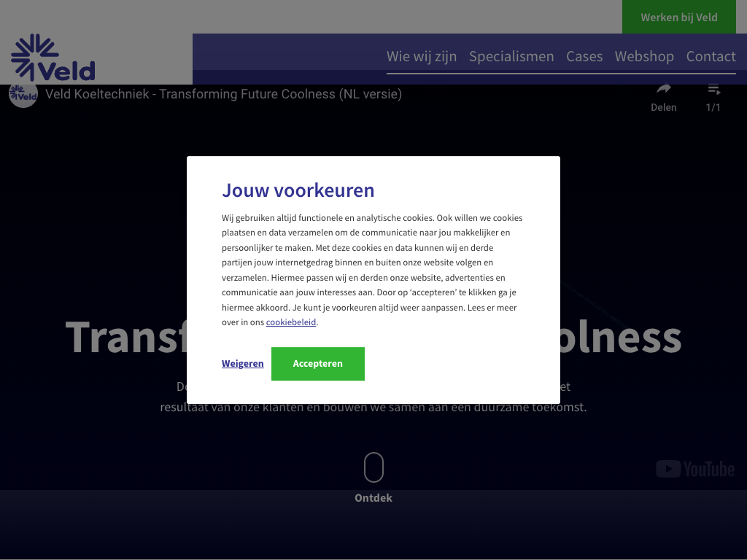The image size is (747, 560).
Task: Click the Veld channel avatar on the video
Action: [23, 94]
